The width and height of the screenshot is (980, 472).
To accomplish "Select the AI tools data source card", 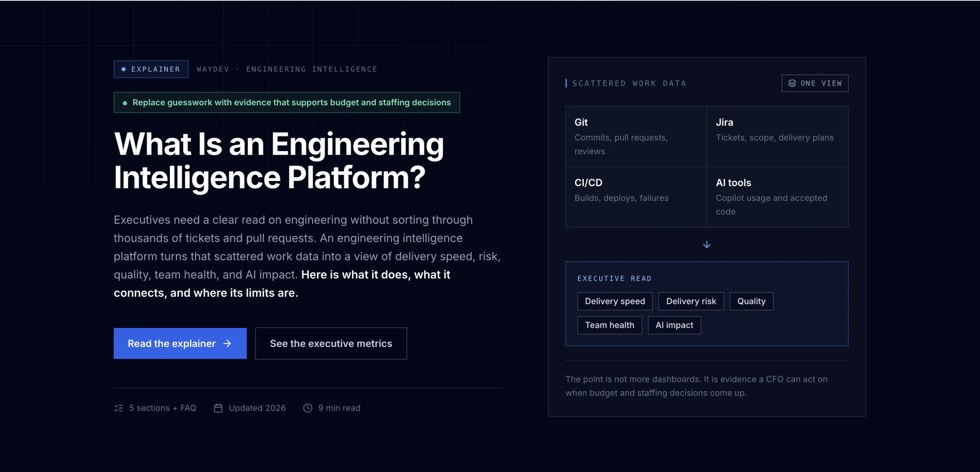I will pos(777,197).
